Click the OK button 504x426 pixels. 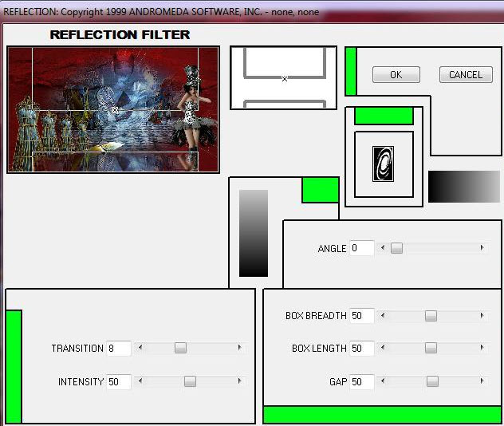[x=396, y=75]
